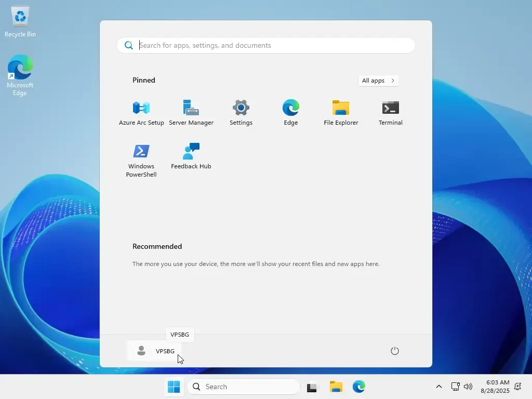The image size is (532, 399).
Task: Launch Feedback Hub from pinned apps
Action: 191,156
